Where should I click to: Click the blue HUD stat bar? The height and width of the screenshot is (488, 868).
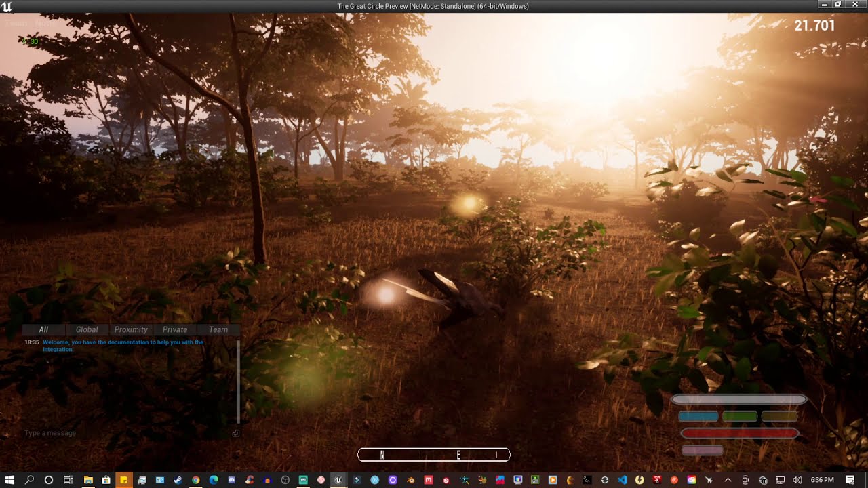tap(698, 416)
